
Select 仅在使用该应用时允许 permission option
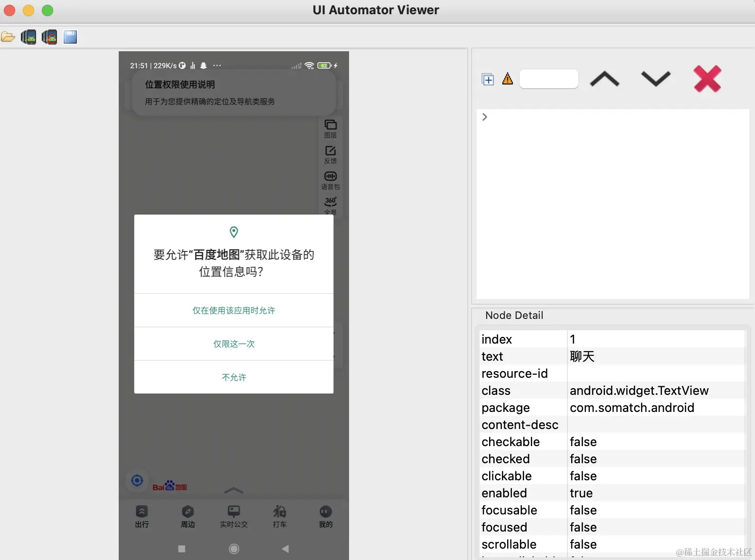pos(234,310)
